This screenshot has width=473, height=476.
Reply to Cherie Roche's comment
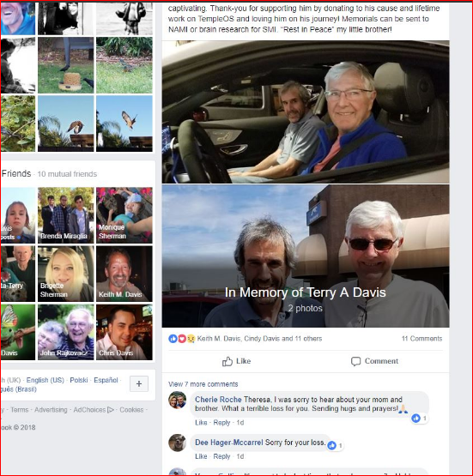point(221,423)
